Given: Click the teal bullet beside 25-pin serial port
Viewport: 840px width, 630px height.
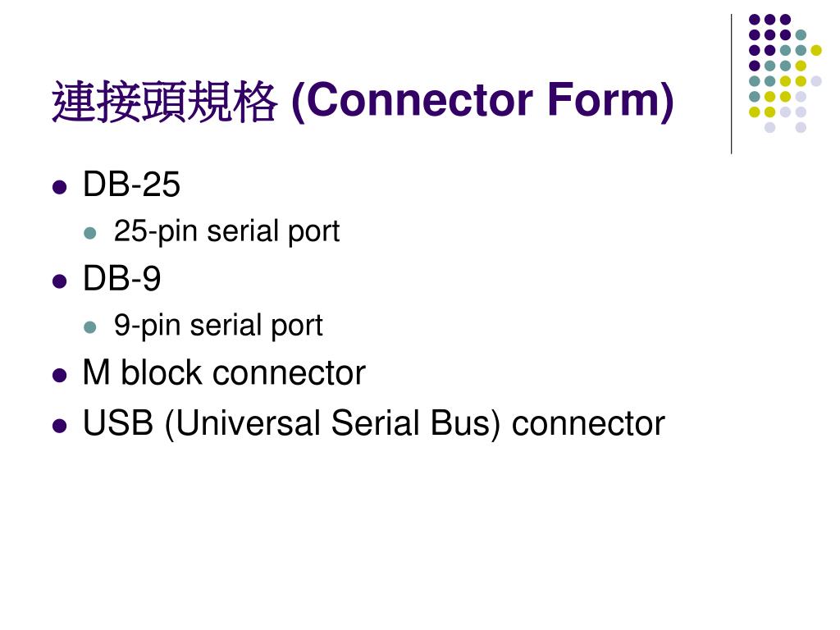Looking at the screenshot, I should (x=90, y=234).
